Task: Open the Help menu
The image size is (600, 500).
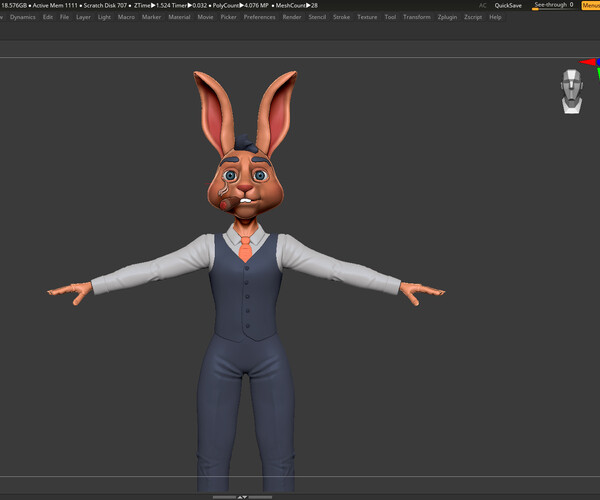Action: tap(495, 17)
